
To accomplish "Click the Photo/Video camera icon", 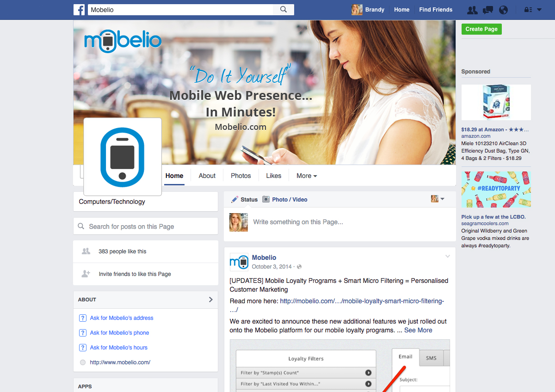I will 266,199.
